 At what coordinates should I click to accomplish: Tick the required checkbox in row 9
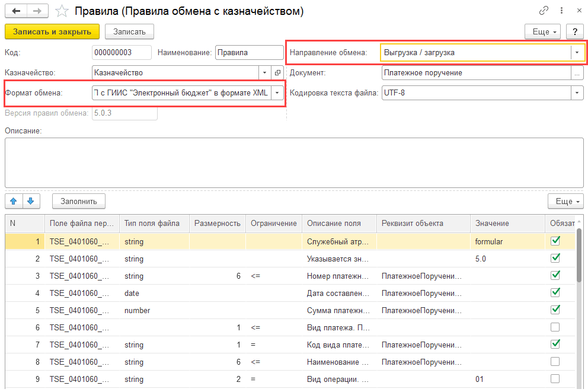pyautogui.click(x=555, y=379)
